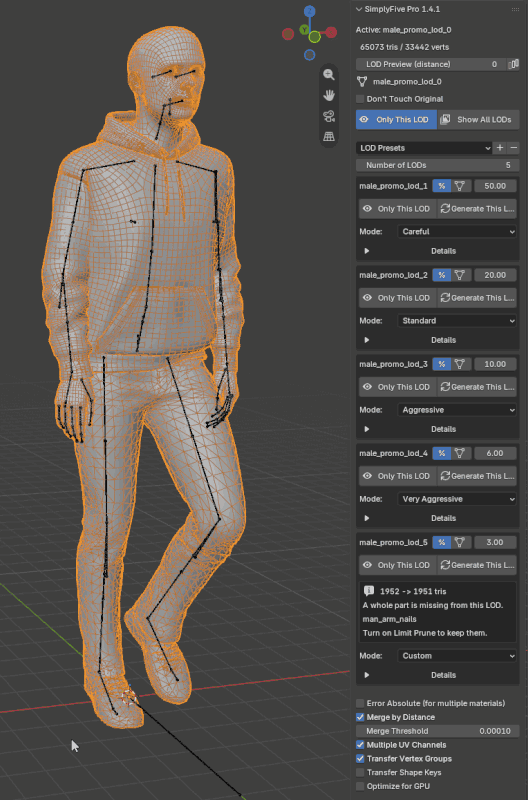Click the male_promo_lod_2 name field

[x=394, y=275]
